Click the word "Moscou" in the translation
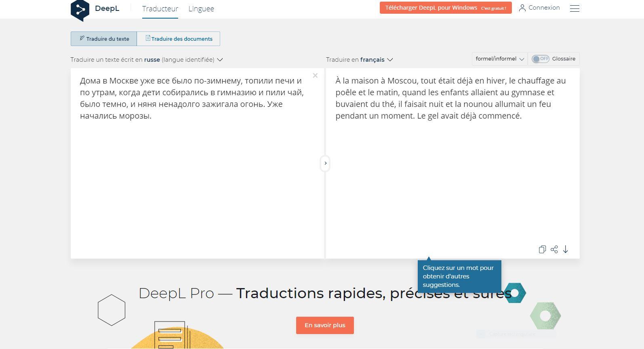The image size is (644, 349). coord(402,81)
